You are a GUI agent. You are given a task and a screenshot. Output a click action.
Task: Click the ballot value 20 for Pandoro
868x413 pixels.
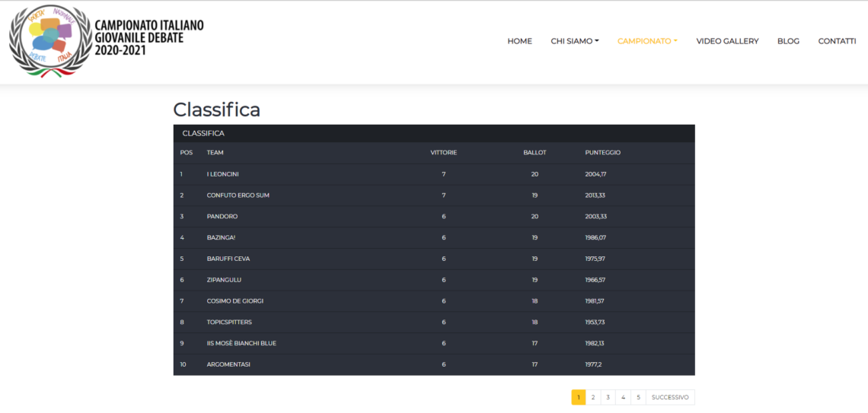tap(535, 216)
